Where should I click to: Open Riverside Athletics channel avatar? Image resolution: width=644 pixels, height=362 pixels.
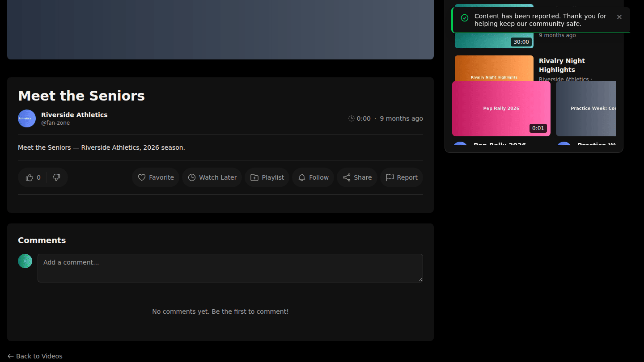[x=27, y=118]
